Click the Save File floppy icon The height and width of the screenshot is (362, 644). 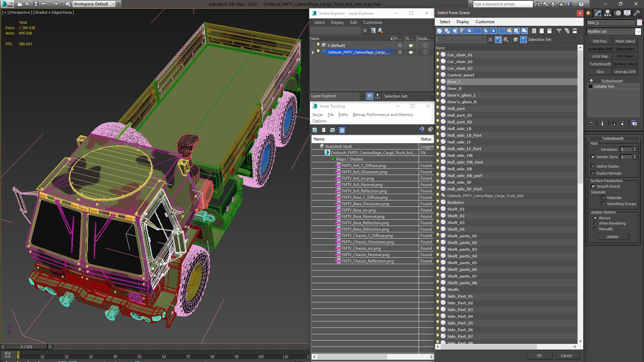36,4
